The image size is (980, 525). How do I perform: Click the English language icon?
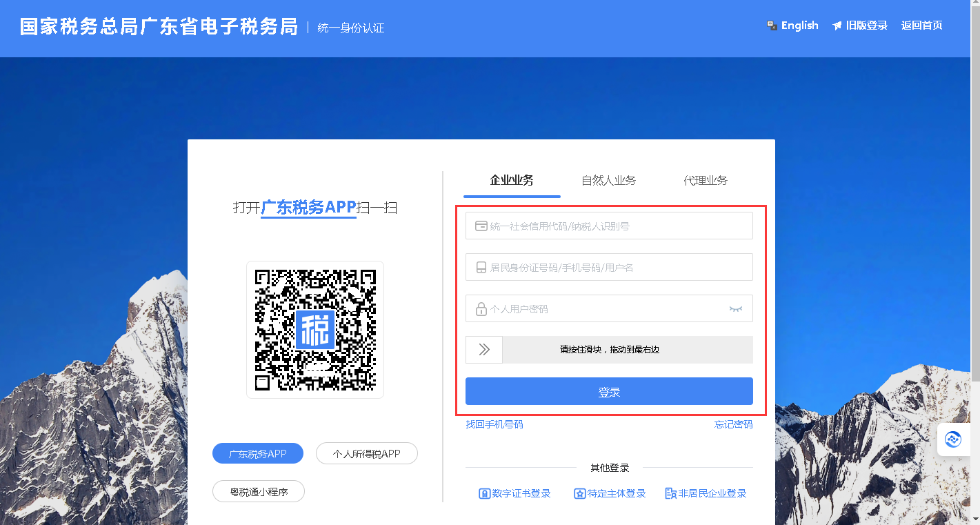click(x=772, y=26)
